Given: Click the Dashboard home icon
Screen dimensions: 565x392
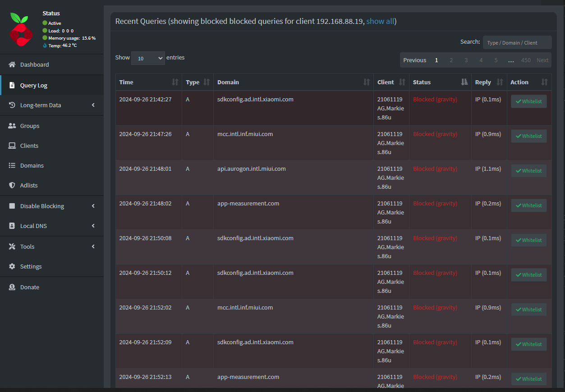Looking at the screenshot, I should click(12, 64).
